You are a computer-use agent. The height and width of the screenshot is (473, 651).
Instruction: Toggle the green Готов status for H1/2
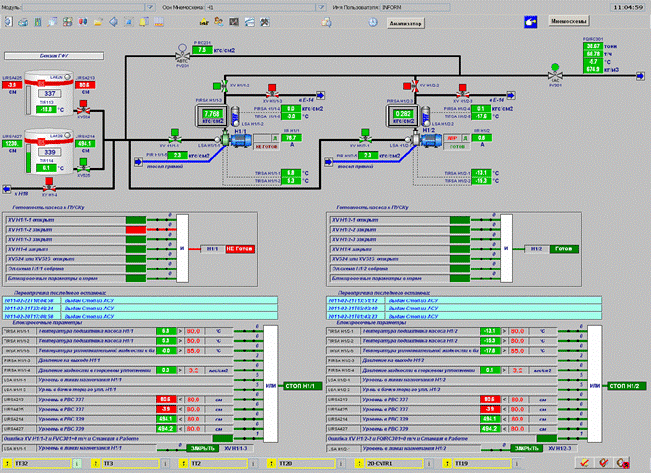click(x=564, y=247)
